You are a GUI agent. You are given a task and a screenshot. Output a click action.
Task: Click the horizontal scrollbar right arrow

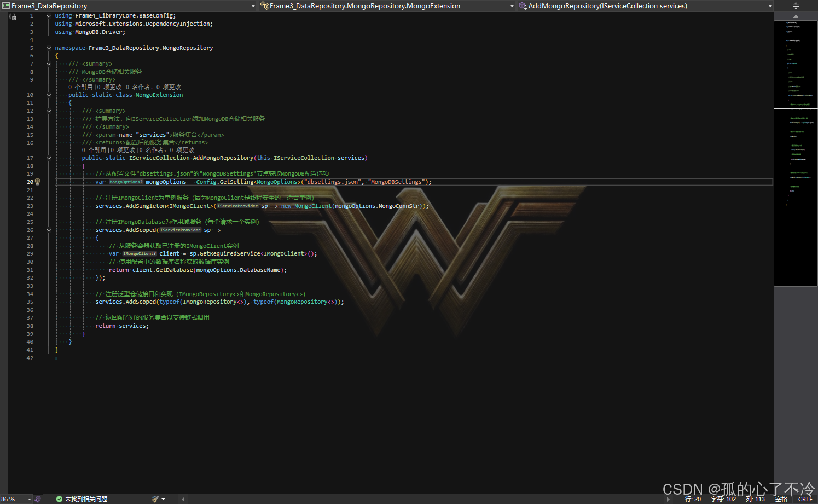coord(668,499)
